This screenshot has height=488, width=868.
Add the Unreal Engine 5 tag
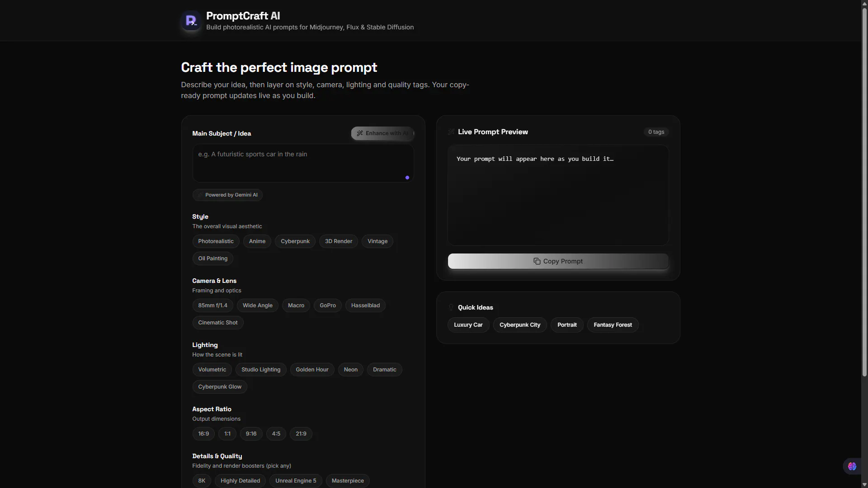[296, 481]
